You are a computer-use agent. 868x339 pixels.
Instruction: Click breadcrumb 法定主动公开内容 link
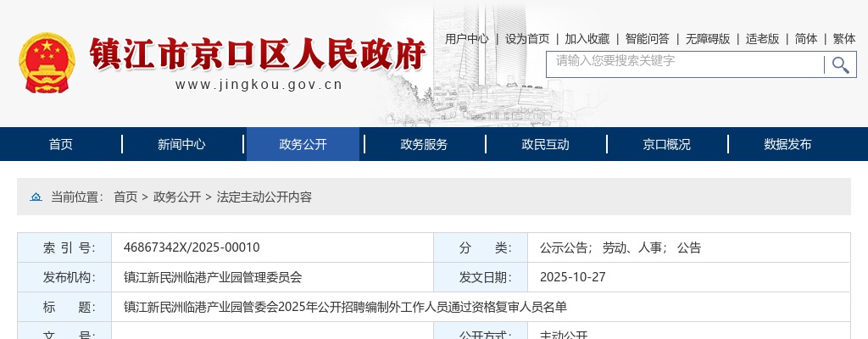[x=264, y=197]
